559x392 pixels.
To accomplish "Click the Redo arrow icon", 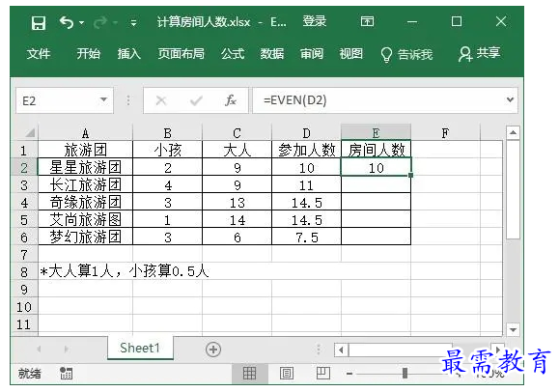I will click(x=100, y=23).
